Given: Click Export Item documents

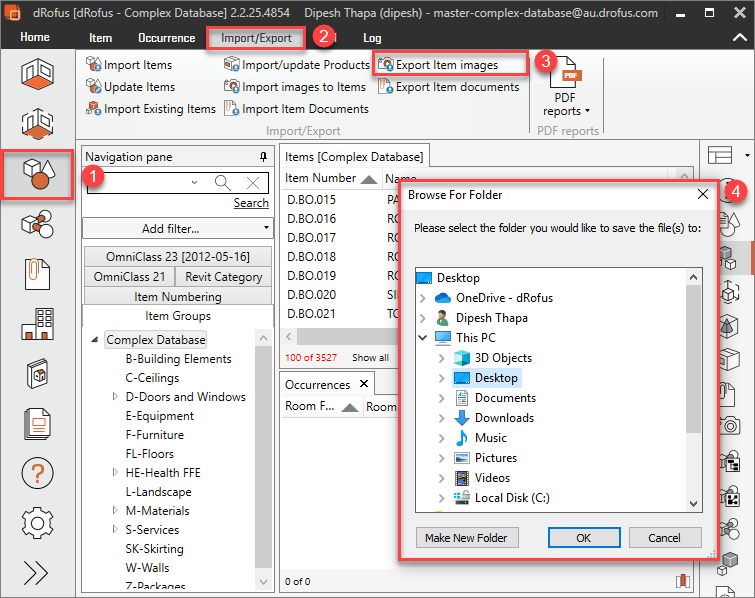Looking at the screenshot, I should pyautogui.click(x=448, y=87).
